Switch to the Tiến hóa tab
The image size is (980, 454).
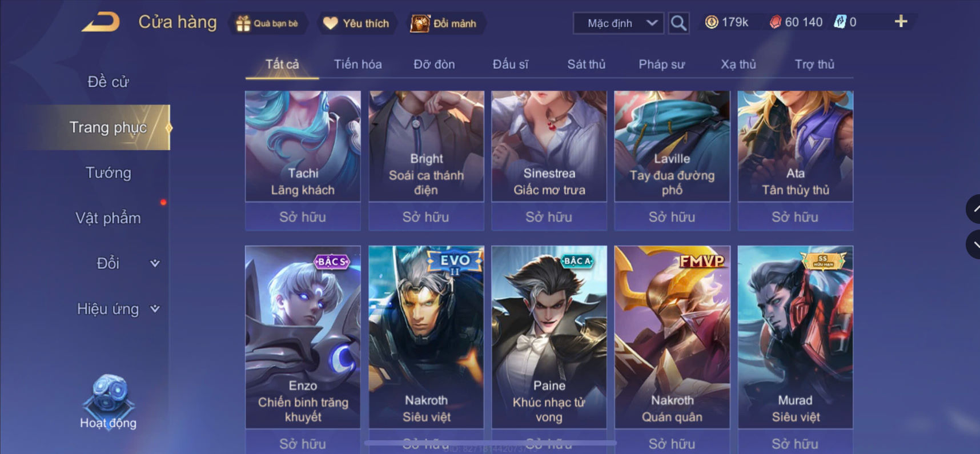(358, 64)
